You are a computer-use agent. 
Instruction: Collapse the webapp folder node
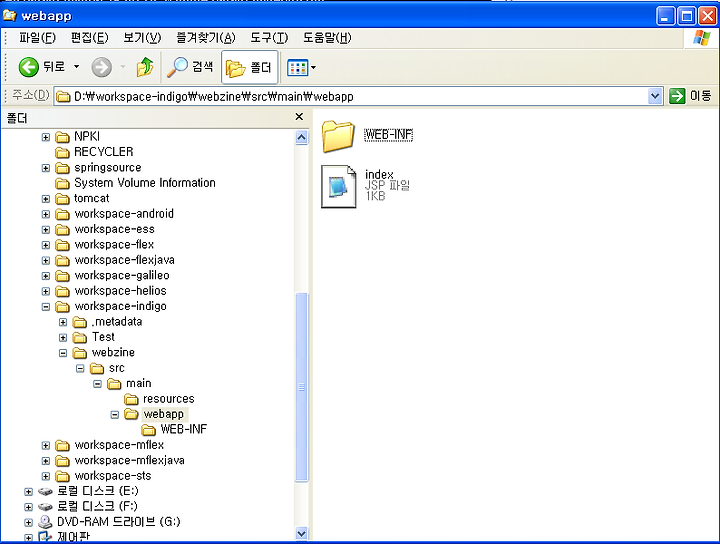[x=114, y=415]
